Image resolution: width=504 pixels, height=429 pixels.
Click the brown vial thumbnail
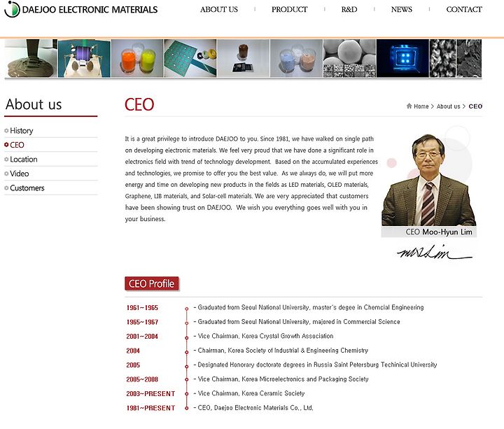[x=244, y=58]
